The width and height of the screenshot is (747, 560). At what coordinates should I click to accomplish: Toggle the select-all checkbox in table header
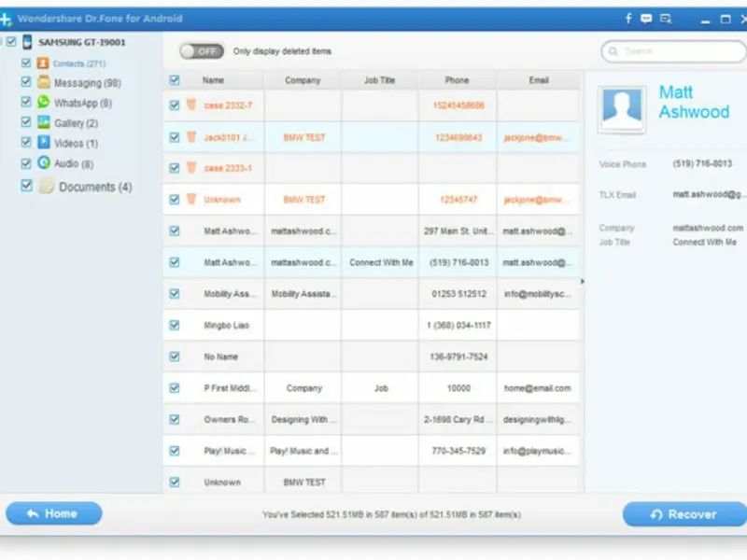click(x=175, y=80)
